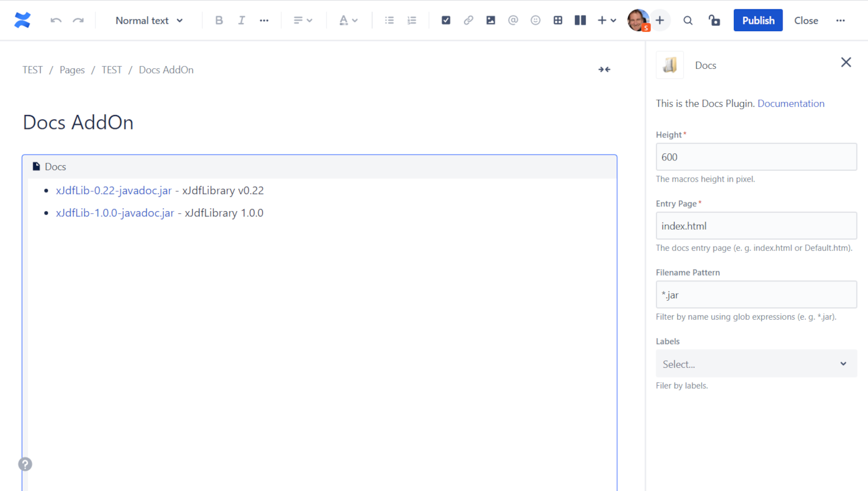
Task: Insert emoji via the smiley icon
Action: click(x=535, y=20)
